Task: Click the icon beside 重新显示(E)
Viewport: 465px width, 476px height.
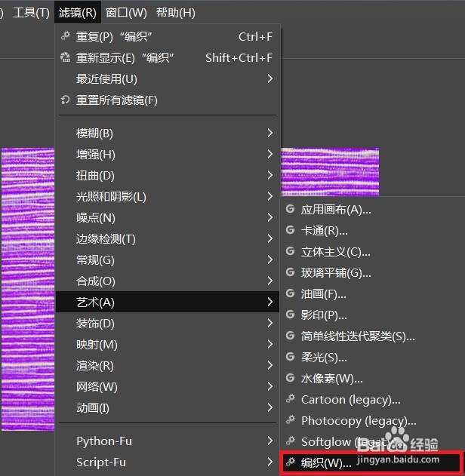Action: click(66, 57)
